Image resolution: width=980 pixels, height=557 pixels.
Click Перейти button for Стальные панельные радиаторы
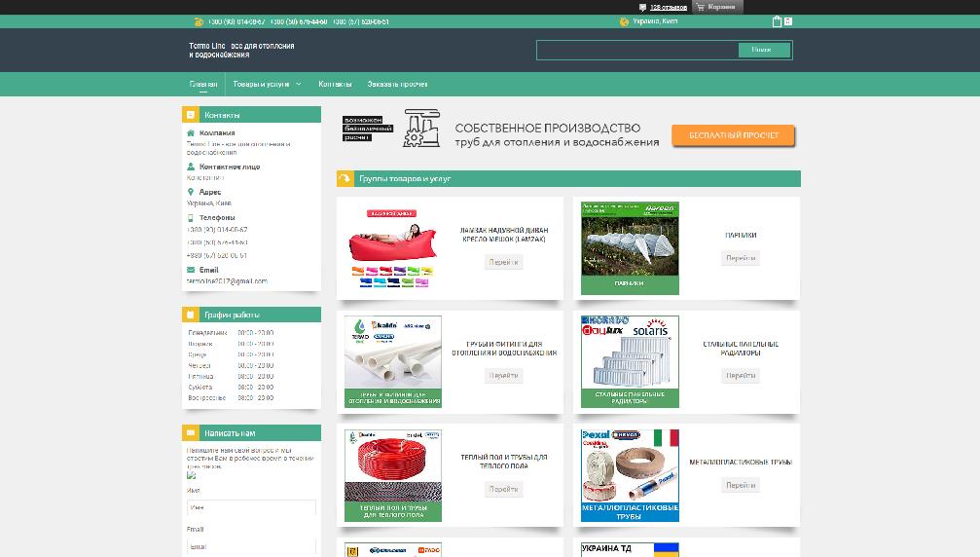click(x=741, y=375)
